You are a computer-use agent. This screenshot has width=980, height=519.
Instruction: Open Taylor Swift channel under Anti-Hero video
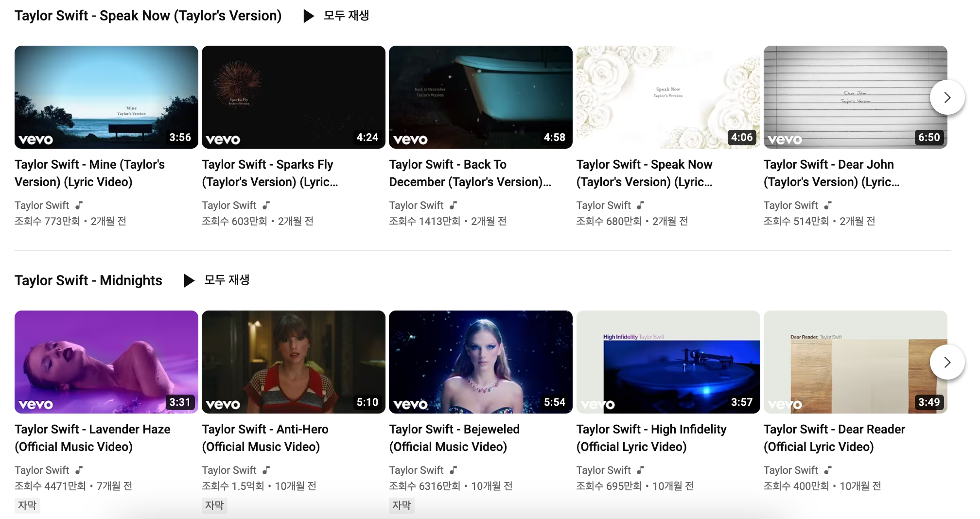coord(229,470)
